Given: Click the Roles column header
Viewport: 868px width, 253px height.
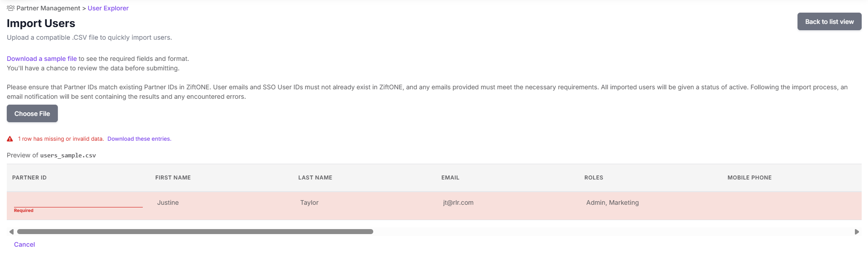Looking at the screenshot, I should tap(593, 178).
